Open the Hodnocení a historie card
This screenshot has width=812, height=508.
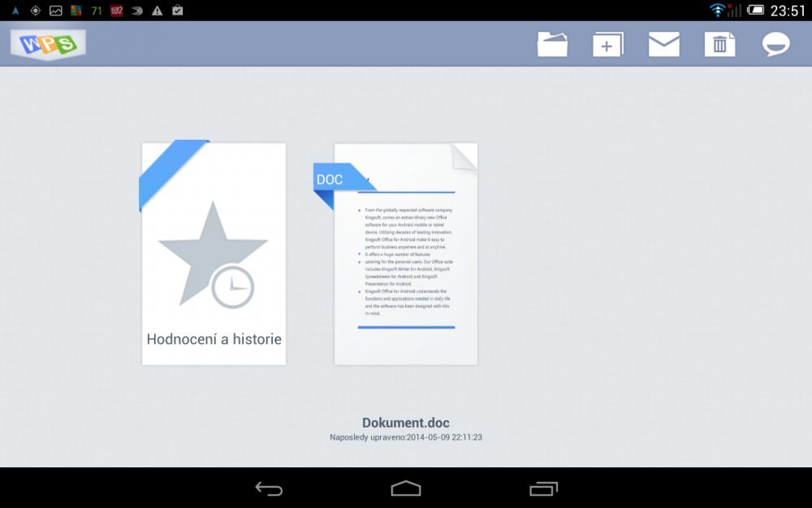(x=214, y=254)
